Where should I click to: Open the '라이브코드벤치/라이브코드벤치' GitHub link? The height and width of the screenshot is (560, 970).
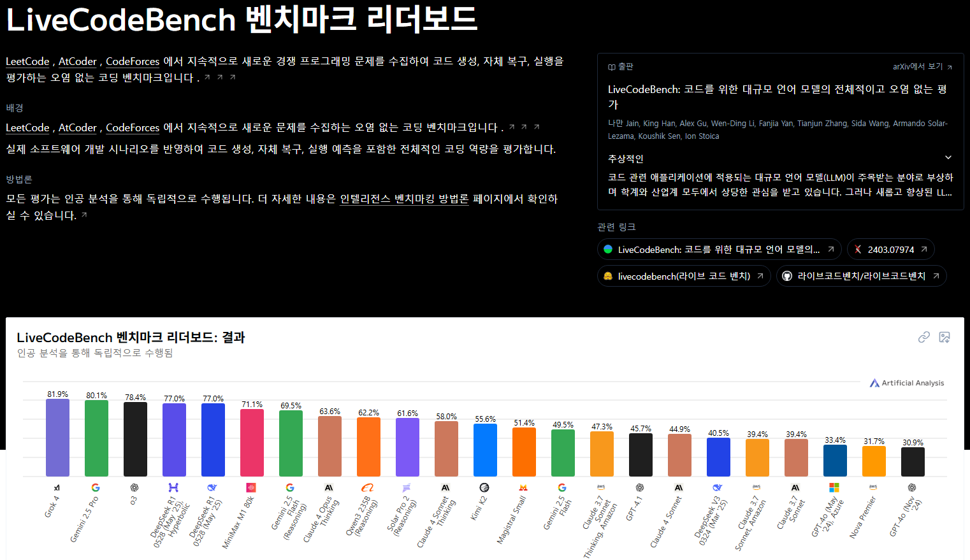[861, 276]
